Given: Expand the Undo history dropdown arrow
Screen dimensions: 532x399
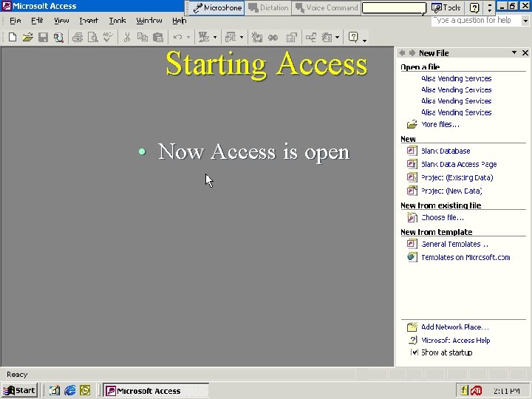Looking at the screenshot, I should point(188,37).
